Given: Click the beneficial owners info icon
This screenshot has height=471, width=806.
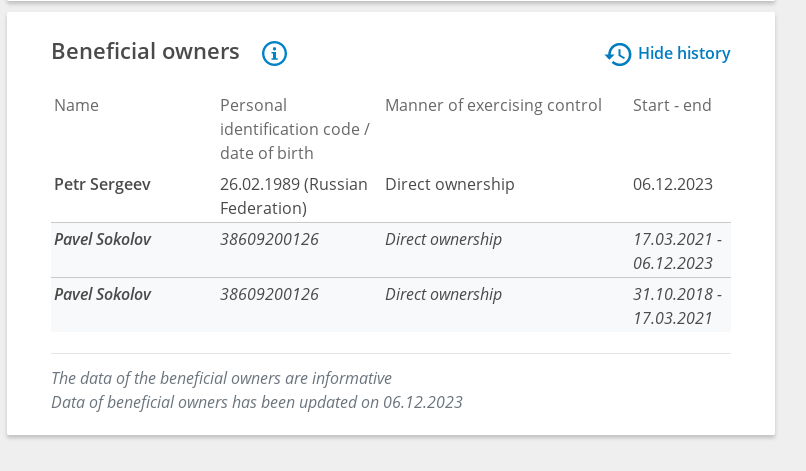Looking at the screenshot, I should click(x=274, y=53).
